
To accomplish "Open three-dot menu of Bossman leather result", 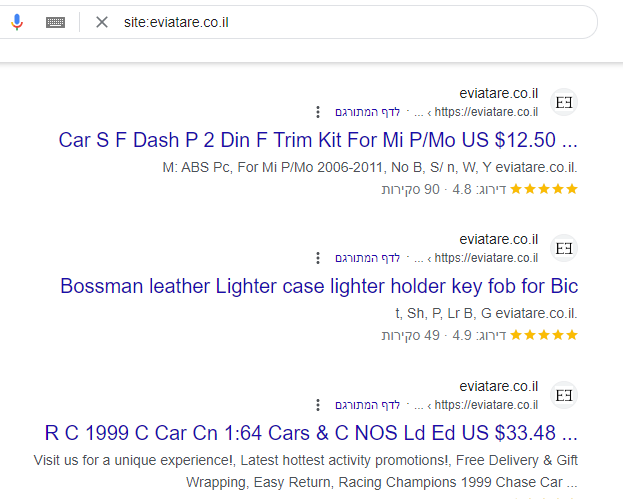I will tap(317, 258).
